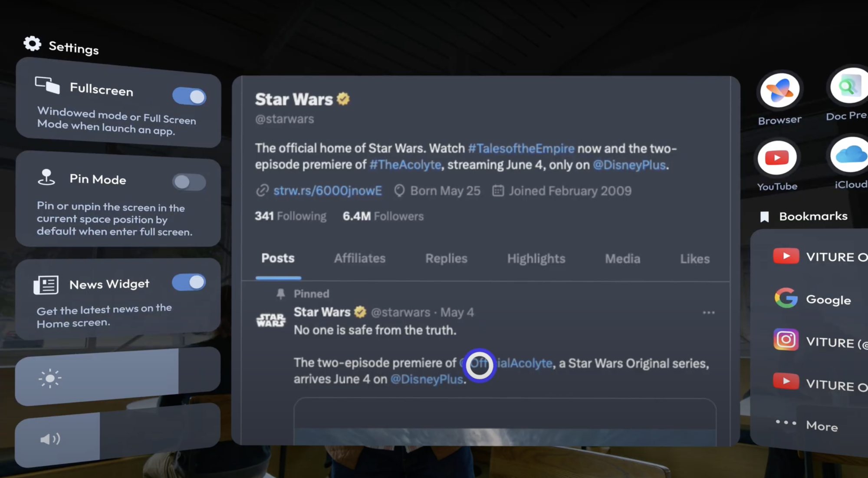Enable the Pin Mode toggle
Viewport: 868px width, 478px height.
tap(189, 182)
